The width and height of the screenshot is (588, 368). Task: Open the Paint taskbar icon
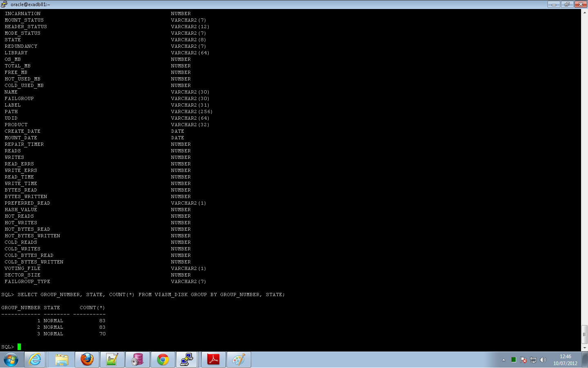[x=238, y=360]
